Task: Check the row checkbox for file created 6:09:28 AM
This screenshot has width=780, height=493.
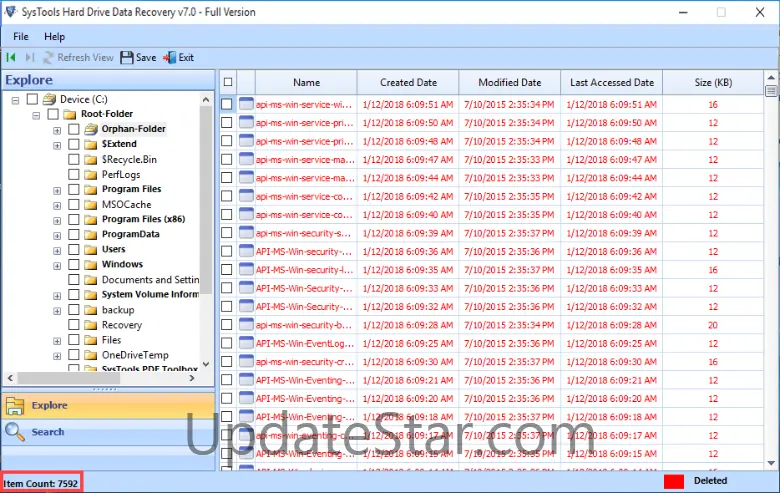Action: pos(227,325)
